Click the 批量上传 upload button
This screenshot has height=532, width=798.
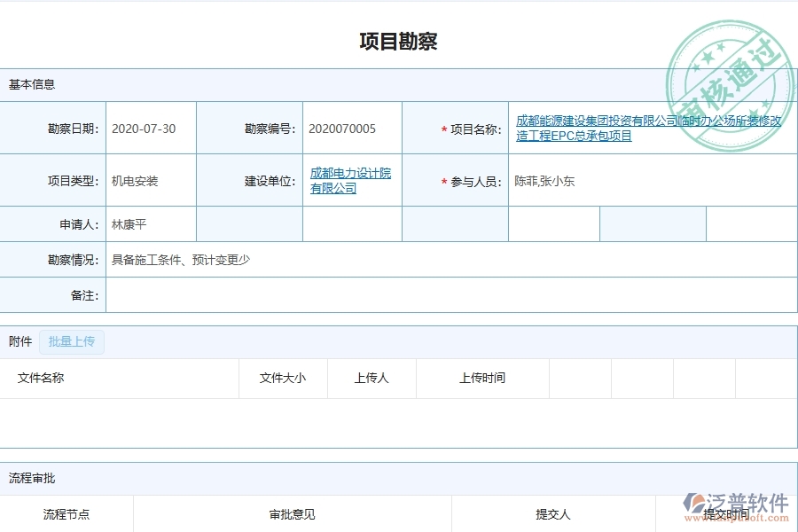pyautogui.click(x=72, y=341)
